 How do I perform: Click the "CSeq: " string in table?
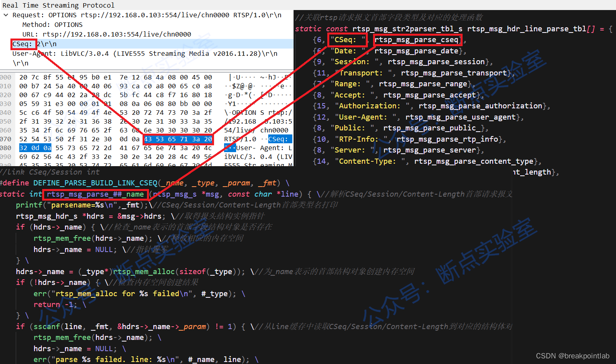tap(348, 40)
